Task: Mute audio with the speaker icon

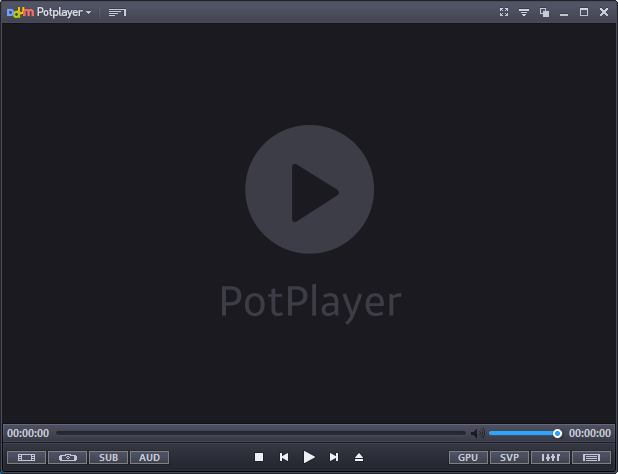Action: click(478, 433)
